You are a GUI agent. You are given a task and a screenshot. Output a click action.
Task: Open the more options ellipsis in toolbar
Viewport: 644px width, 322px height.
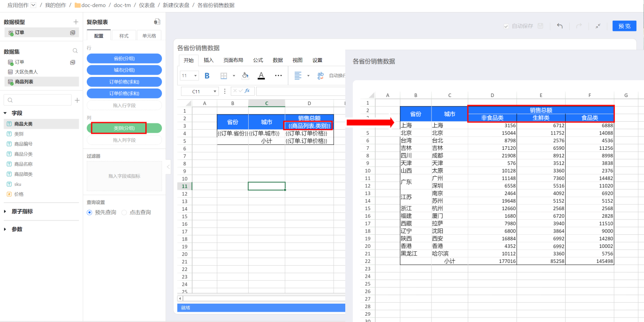[278, 76]
